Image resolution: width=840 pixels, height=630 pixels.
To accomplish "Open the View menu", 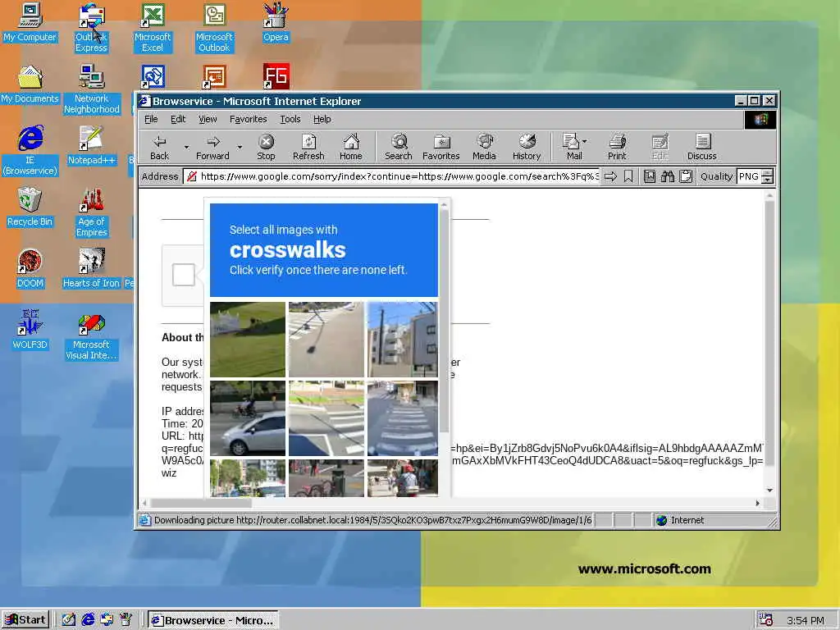I will click(x=208, y=119).
